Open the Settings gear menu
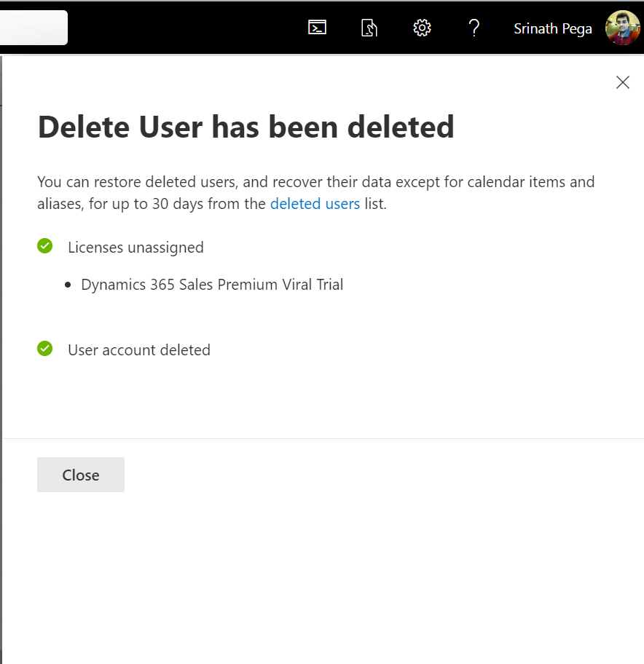Image resolution: width=644 pixels, height=664 pixels. coord(422,28)
